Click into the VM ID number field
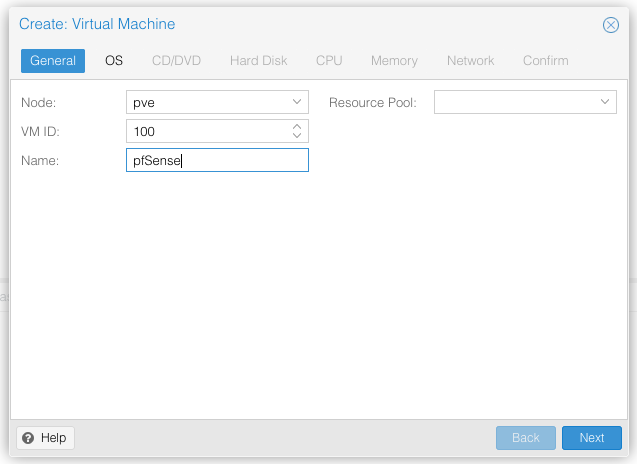Image resolution: width=637 pixels, height=464 pixels. click(x=206, y=131)
